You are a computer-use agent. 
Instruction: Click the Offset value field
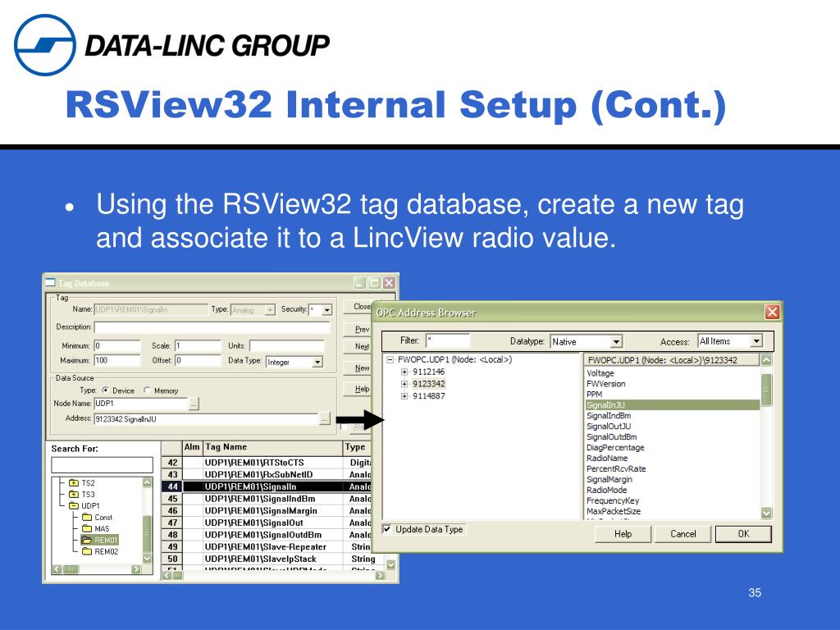pos(198,361)
